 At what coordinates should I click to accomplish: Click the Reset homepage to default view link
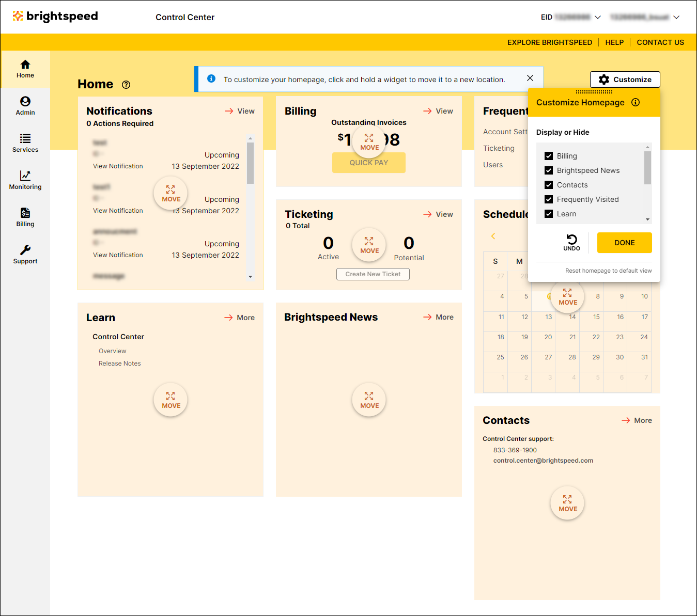point(608,271)
